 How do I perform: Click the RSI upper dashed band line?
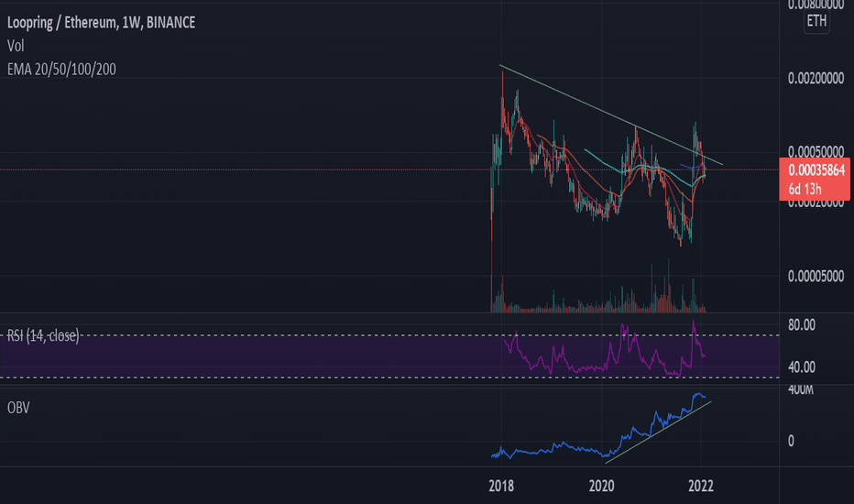pos(389,335)
